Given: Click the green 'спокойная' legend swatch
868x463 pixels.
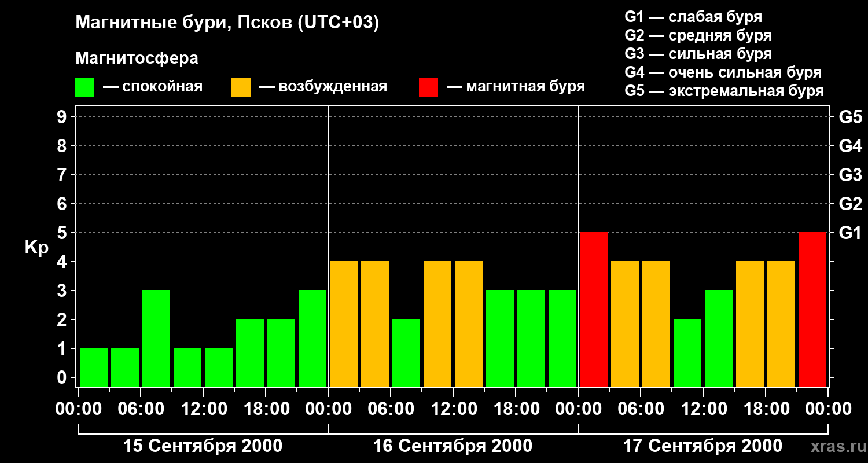Looking at the screenshot, I should coord(84,87).
